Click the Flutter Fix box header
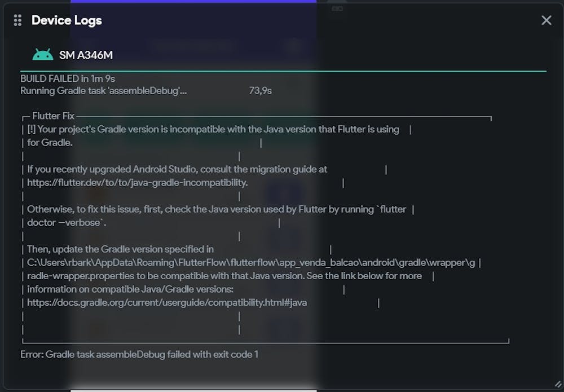 point(53,116)
